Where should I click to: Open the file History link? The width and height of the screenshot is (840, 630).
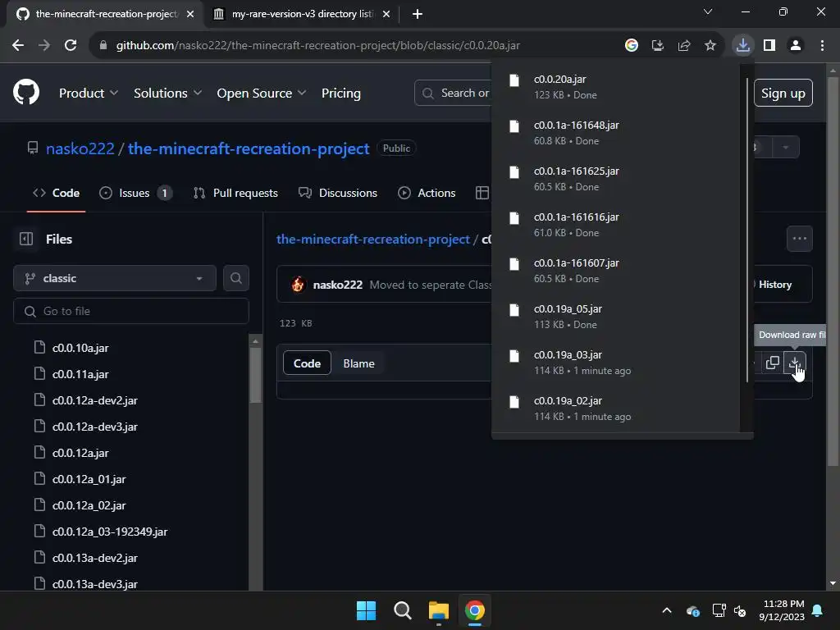[x=774, y=285]
